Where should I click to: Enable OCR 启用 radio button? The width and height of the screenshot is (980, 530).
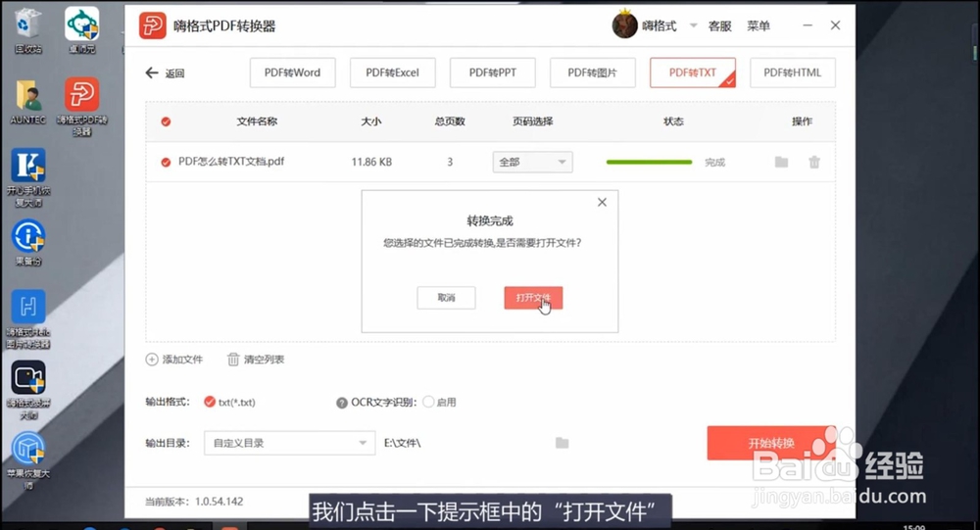[x=428, y=402]
